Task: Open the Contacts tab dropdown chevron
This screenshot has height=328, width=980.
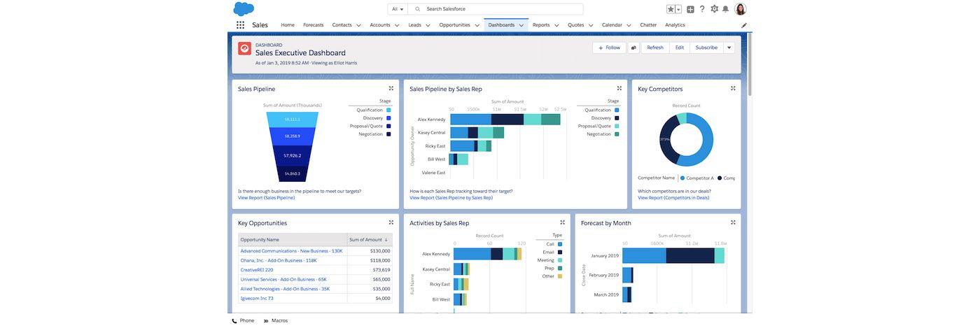Action: [x=359, y=25]
